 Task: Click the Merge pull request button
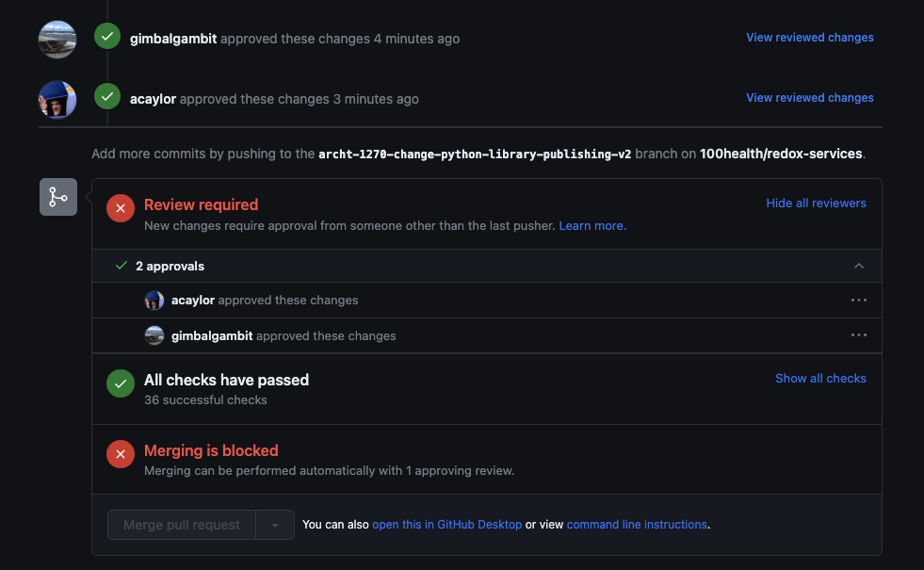[181, 524]
